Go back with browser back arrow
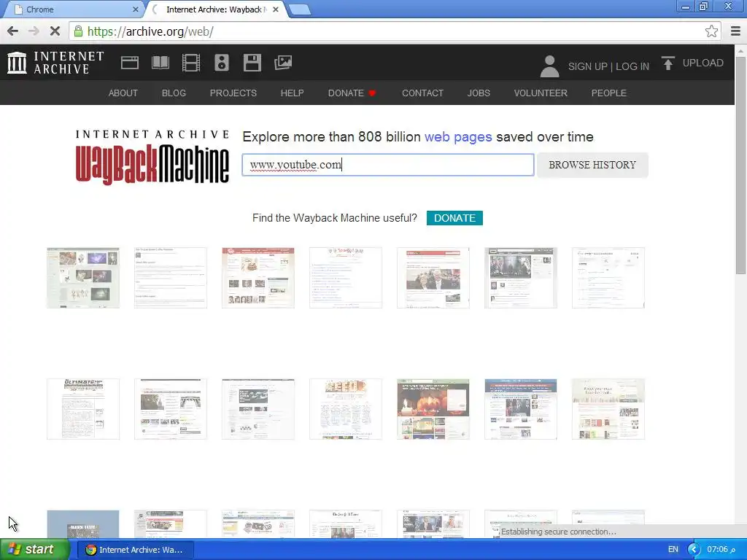 point(13,31)
